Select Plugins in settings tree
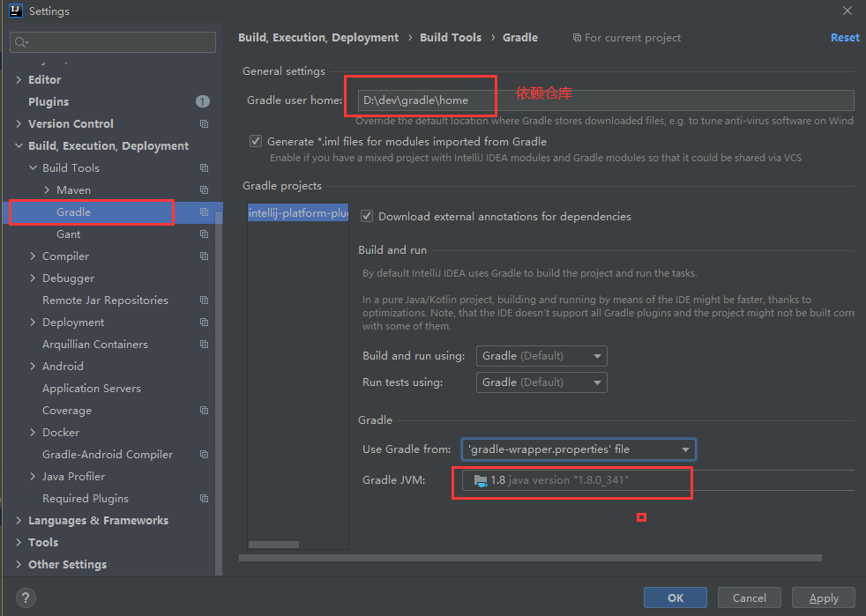The width and height of the screenshot is (866, 616). point(49,101)
